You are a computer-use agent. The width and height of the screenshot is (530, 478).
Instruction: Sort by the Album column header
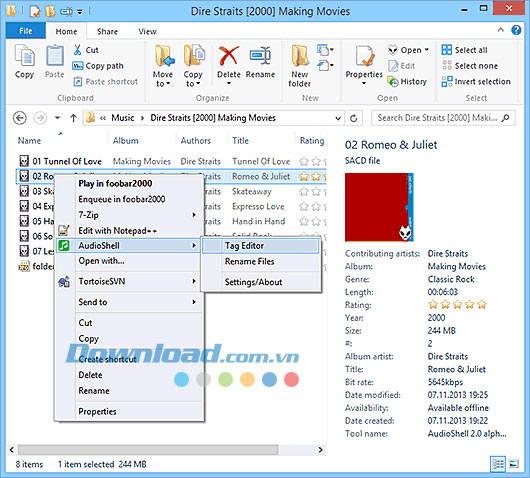[x=125, y=140]
